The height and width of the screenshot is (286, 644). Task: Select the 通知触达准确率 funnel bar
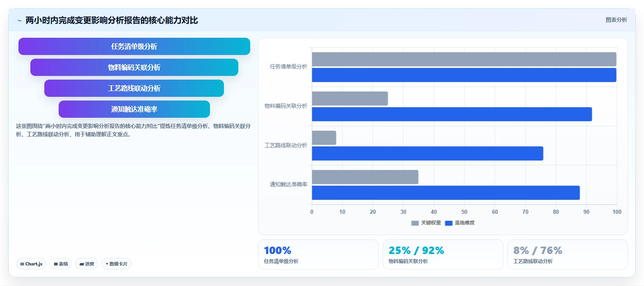134,109
